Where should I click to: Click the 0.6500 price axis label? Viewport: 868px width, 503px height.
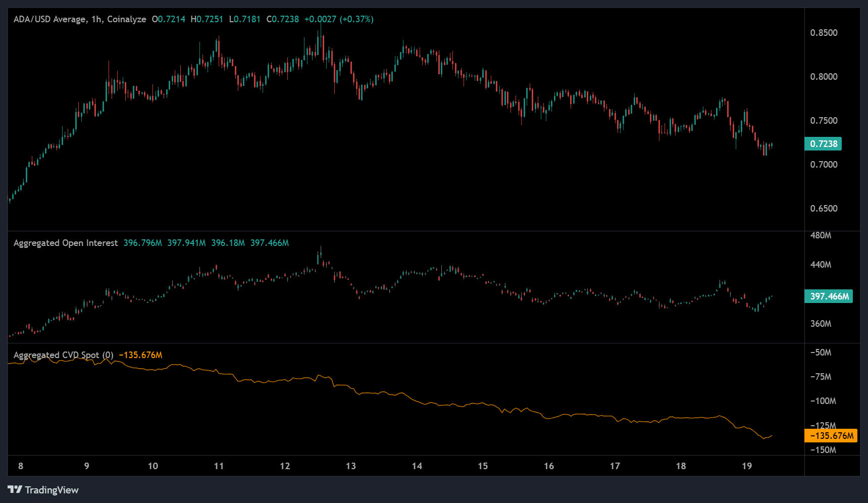(x=824, y=209)
